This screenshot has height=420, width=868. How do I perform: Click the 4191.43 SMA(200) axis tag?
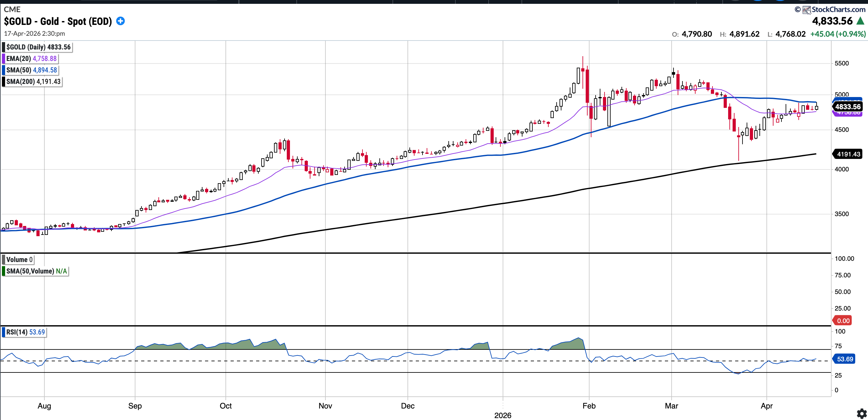(x=848, y=154)
